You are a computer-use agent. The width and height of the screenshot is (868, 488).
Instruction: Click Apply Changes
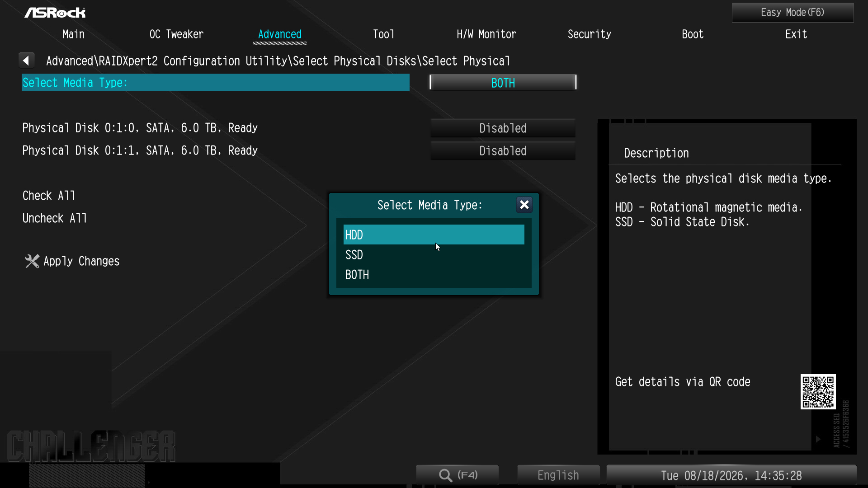(81, 261)
